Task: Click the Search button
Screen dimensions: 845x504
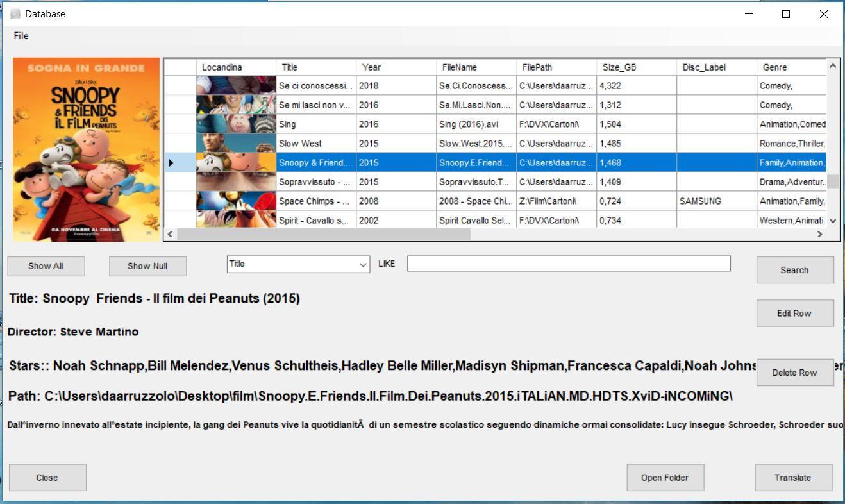Action: (x=795, y=270)
